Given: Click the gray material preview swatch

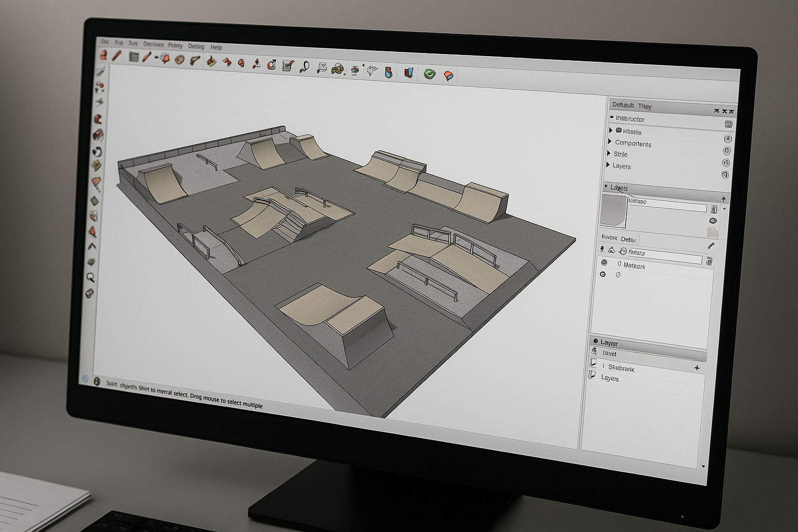Looking at the screenshot, I should pyautogui.click(x=614, y=210).
